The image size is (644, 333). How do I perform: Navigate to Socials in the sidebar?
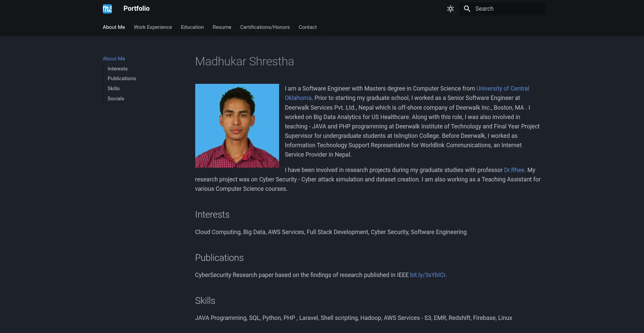pos(115,99)
